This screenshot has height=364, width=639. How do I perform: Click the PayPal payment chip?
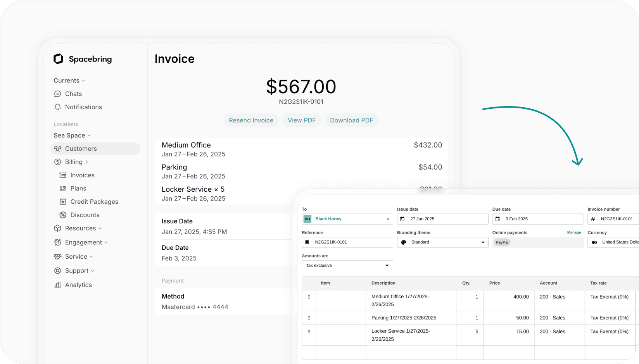point(502,242)
